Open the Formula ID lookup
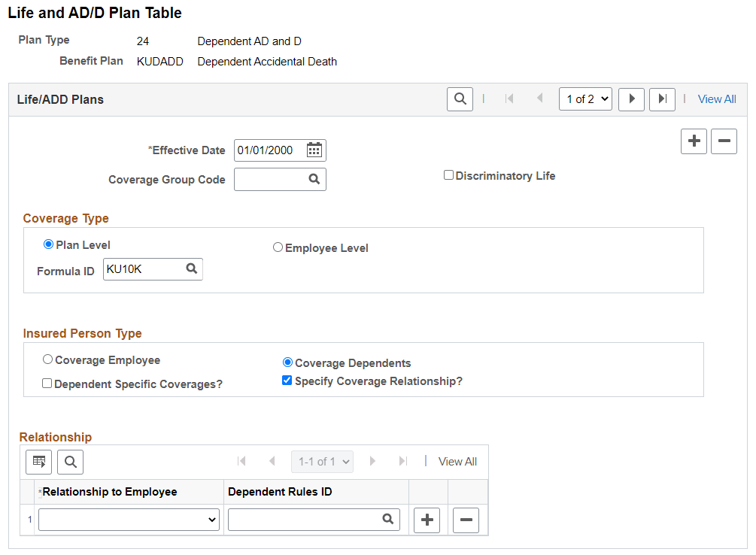756x555 pixels. [x=193, y=268]
